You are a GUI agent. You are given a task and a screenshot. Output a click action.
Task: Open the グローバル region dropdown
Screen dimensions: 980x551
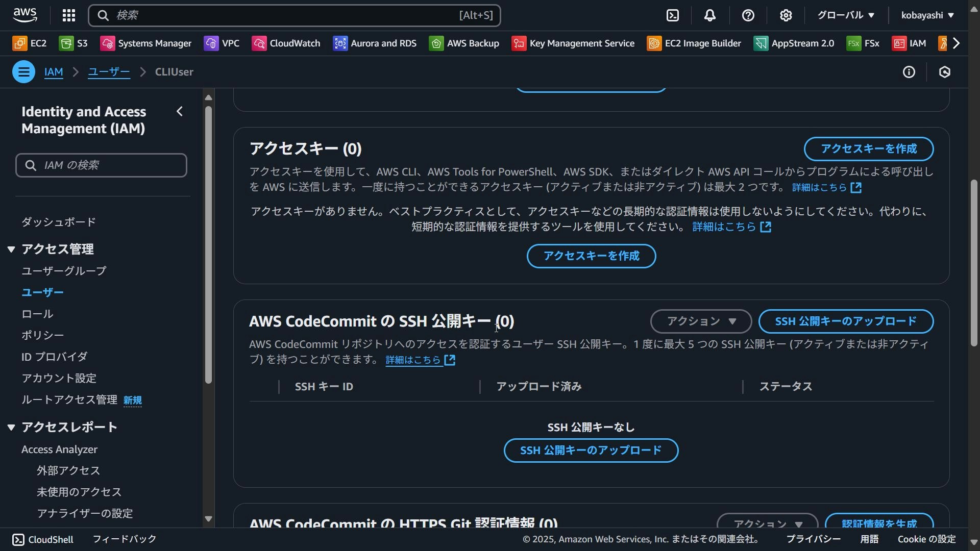click(846, 15)
